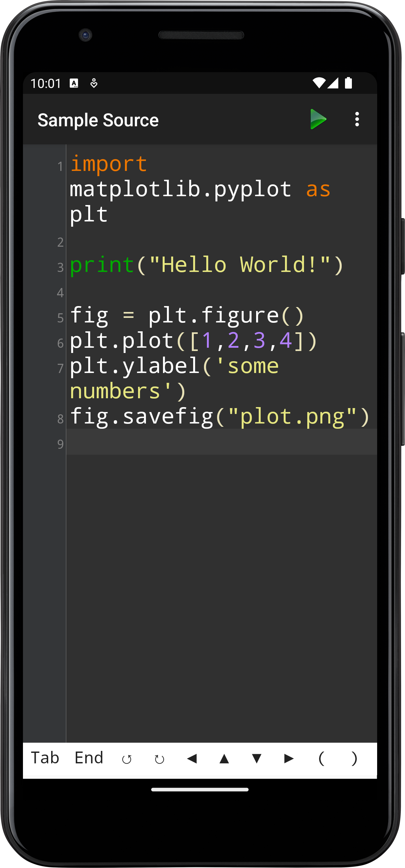The height and width of the screenshot is (868, 405).
Task: Move cursor left with the arrow icon
Action: point(192,758)
